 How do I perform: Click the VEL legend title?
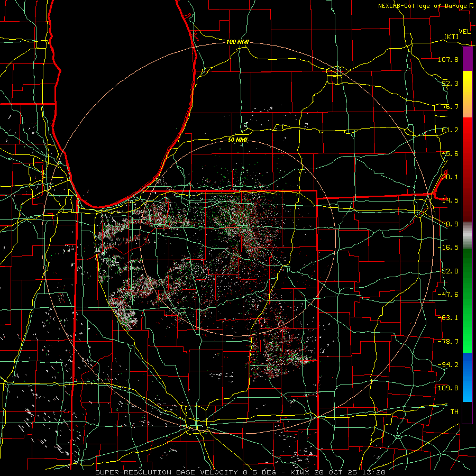pyautogui.click(x=464, y=32)
